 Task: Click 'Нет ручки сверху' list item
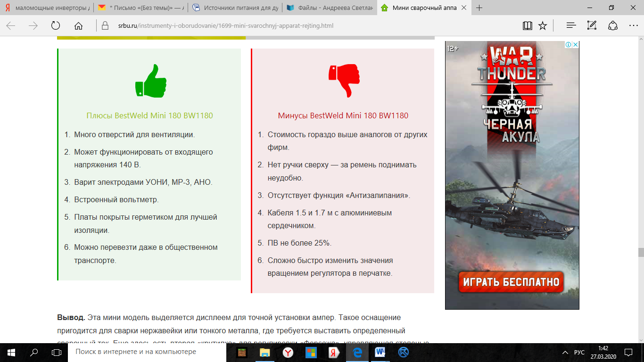(x=342, y=171)
